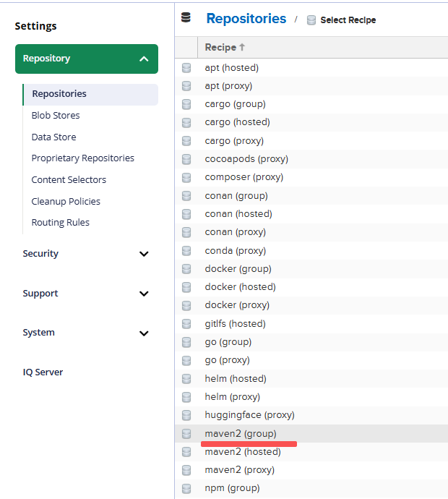The image size is (448, 499).
Task: Click the icon for maven2 (group)
Action: pyautogui.click(x=186, y=433)
